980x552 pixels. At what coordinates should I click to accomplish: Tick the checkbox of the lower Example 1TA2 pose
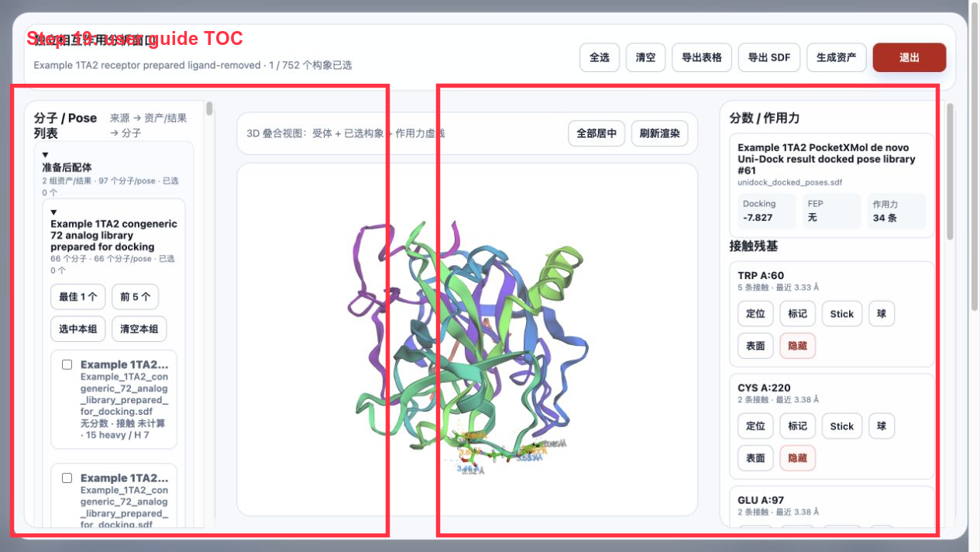click(67, 478)
